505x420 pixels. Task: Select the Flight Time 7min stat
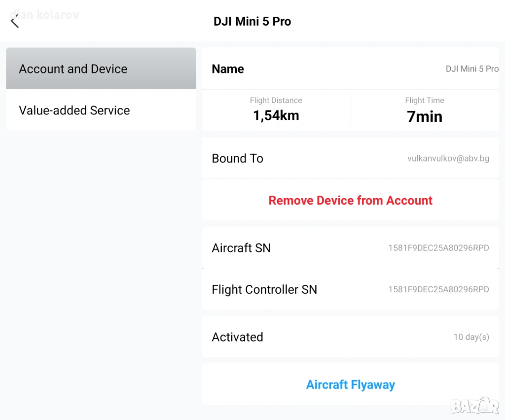point(424,110)
